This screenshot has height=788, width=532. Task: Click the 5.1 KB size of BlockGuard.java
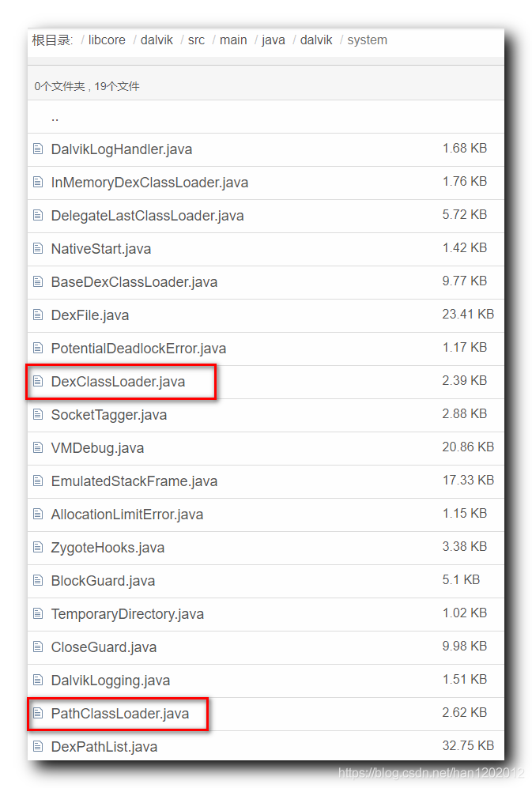tap(461, 579)
